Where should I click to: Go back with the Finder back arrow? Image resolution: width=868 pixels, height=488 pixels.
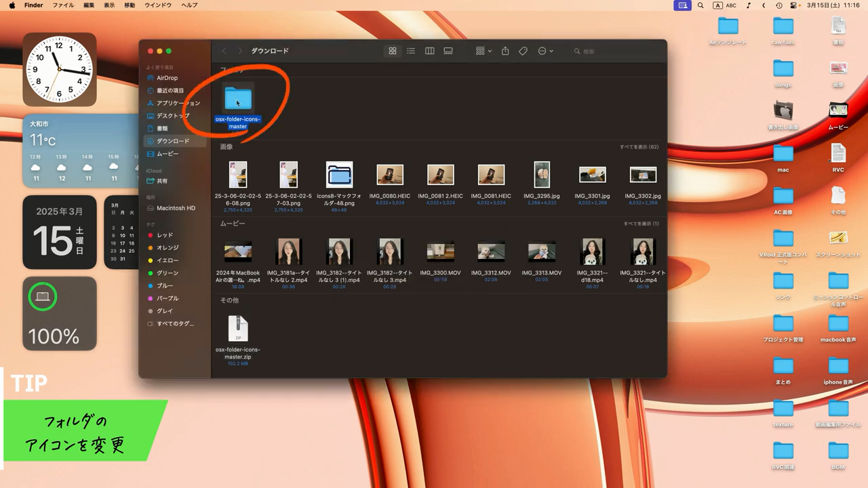click(x=224, y=51)
